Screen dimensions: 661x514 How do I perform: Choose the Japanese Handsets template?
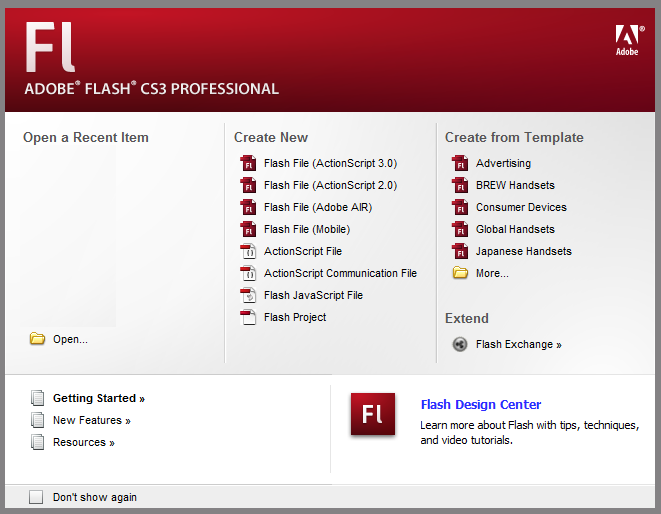(524, 251)
